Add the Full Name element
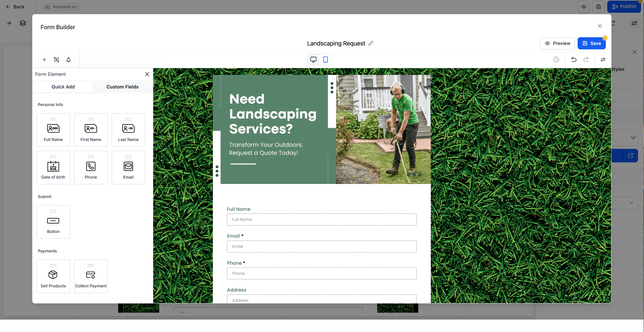The width and height of the screenshot is (644, 332). [x=53, y=130]
